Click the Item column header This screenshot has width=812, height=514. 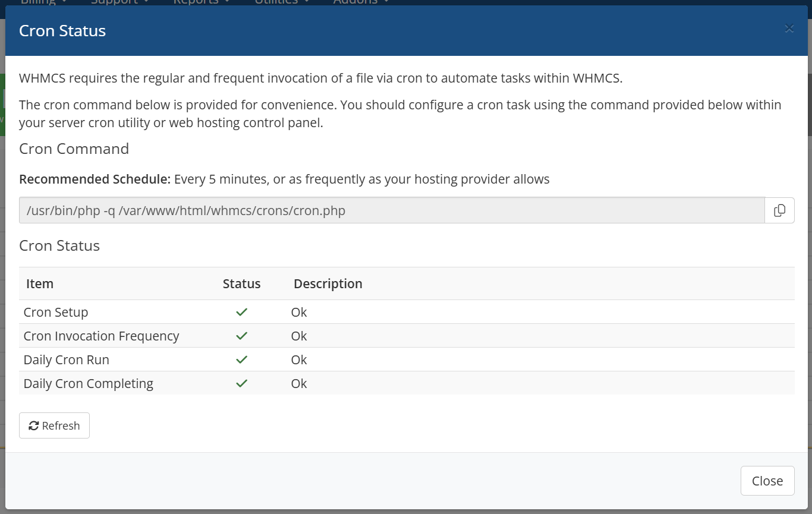pos(40,283)
